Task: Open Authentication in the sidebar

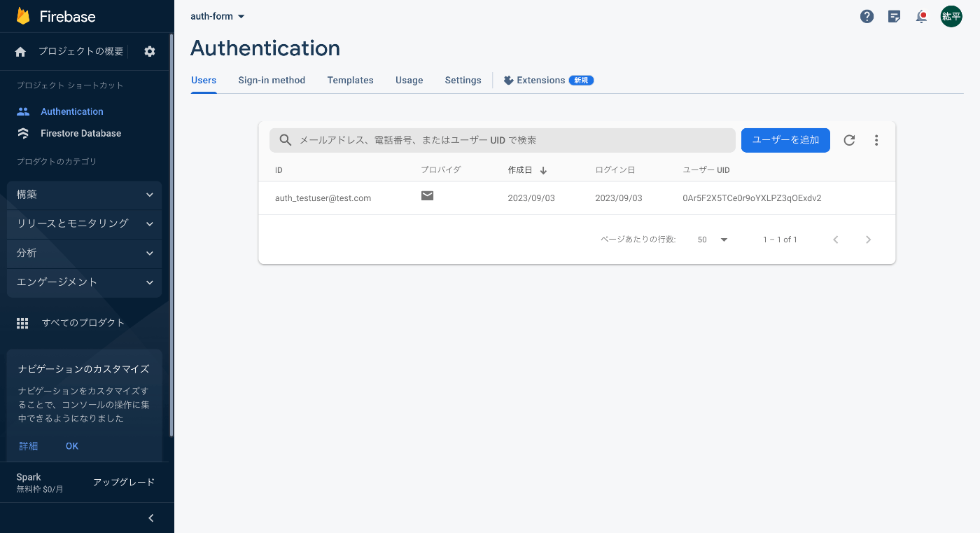Action: click(72, 111)
